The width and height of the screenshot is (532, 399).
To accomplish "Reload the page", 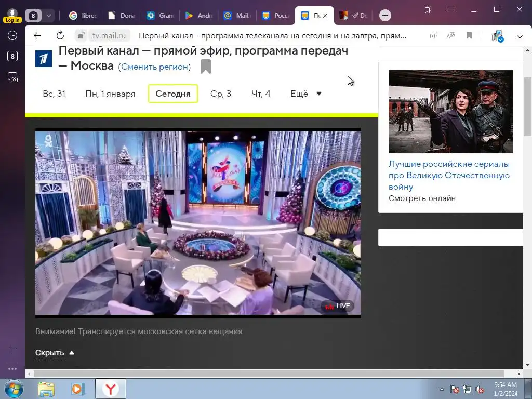I will (60, 35).
